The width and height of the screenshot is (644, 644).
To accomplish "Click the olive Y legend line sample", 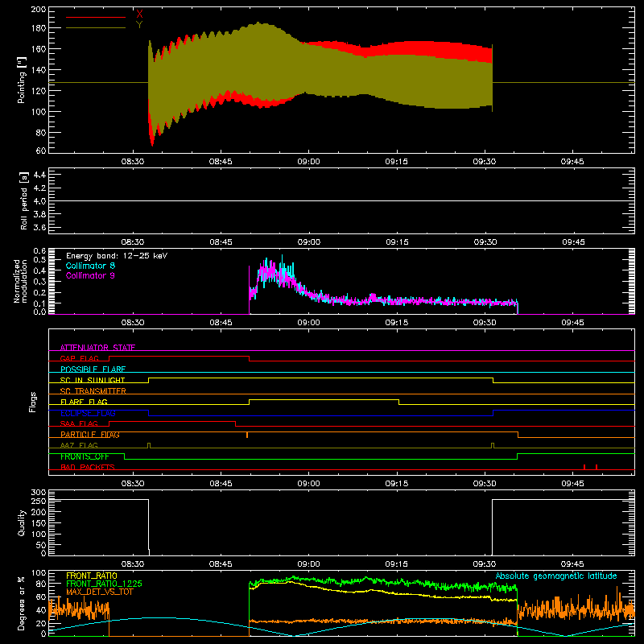I will click(96, 28).
